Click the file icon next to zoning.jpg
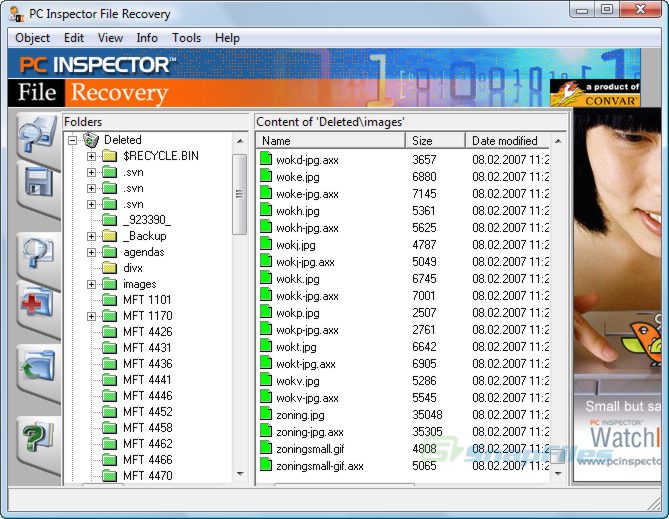 266,414
